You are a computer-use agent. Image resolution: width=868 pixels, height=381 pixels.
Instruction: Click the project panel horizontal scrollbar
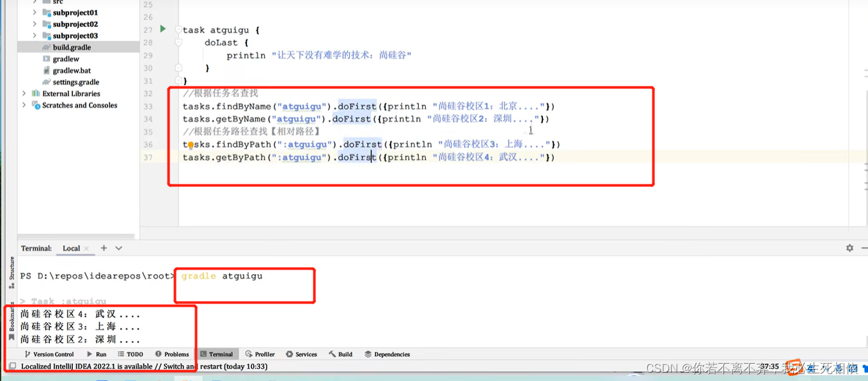(77, 236)
